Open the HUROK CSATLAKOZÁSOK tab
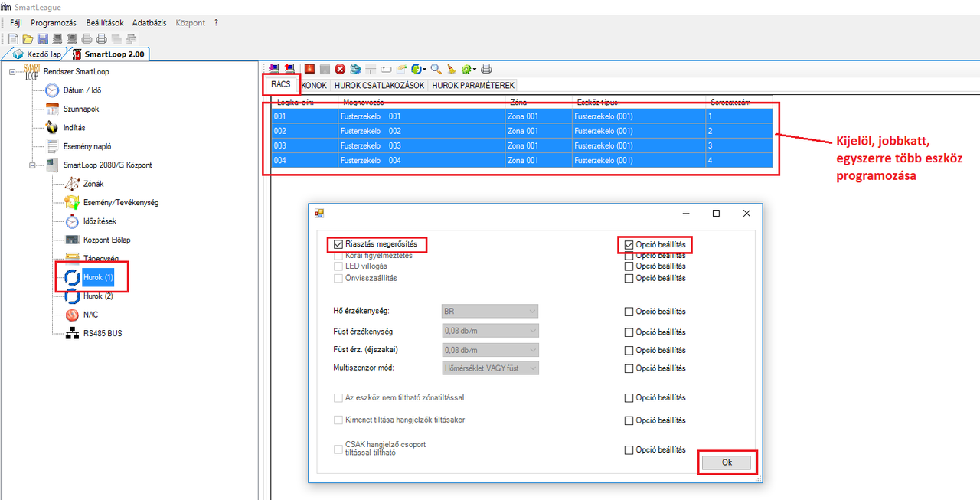980x500 pixels. pyautogui.click(x=379, y=85)
